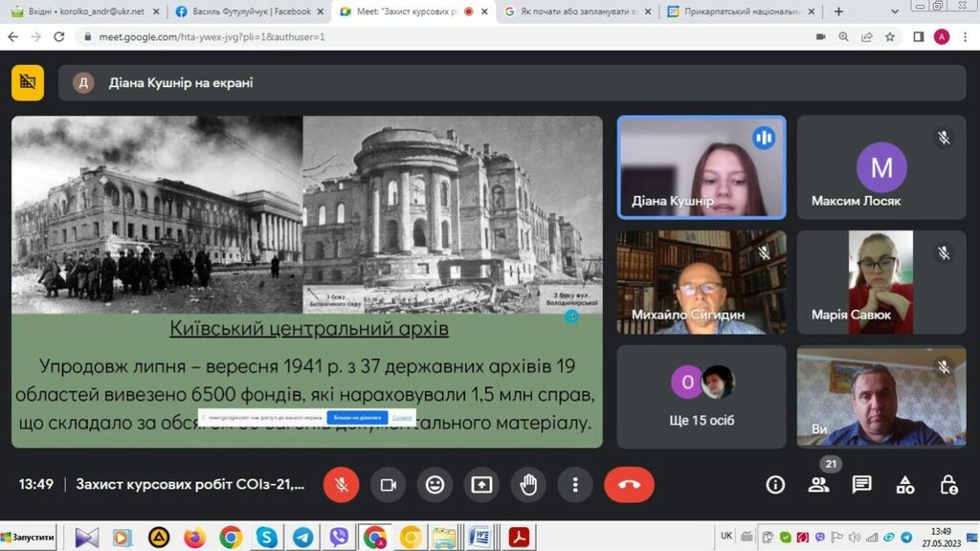The image size is (980, 551).
Task: Open the more options three-dot menu
Action: click(x=574, y=485)
